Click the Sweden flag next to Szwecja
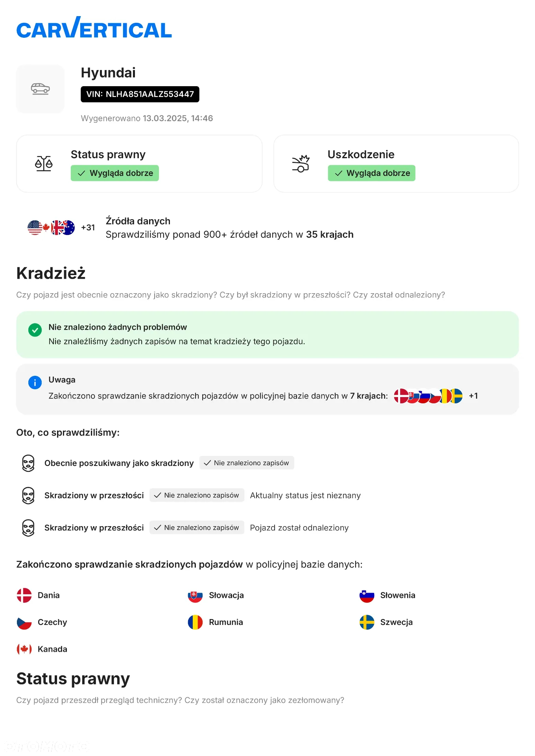This screenshot has height=756, width=535. click(x=367, y=622)
